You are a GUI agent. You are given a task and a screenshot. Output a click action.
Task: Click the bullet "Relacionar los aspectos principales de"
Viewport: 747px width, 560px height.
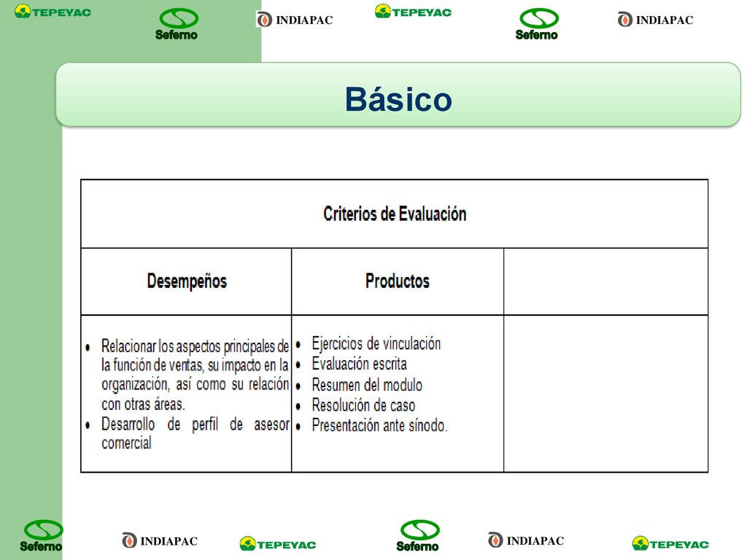point(195,346)
